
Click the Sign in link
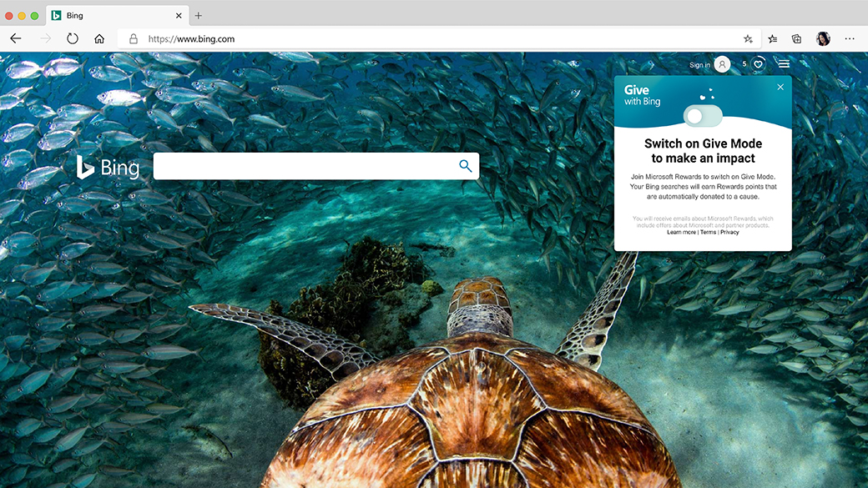pyautogui.click(x=699, y=65)
